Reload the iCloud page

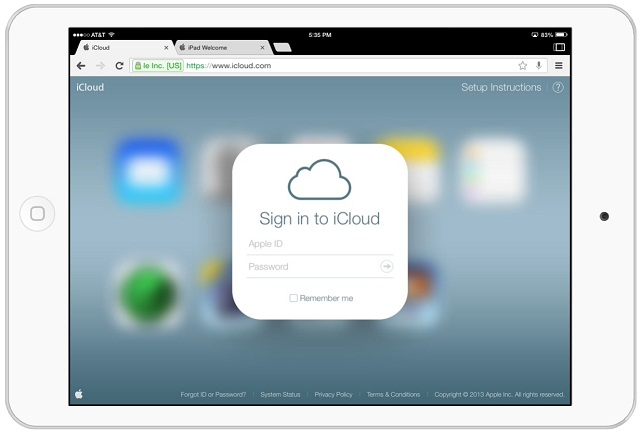(x=119, y=66)
